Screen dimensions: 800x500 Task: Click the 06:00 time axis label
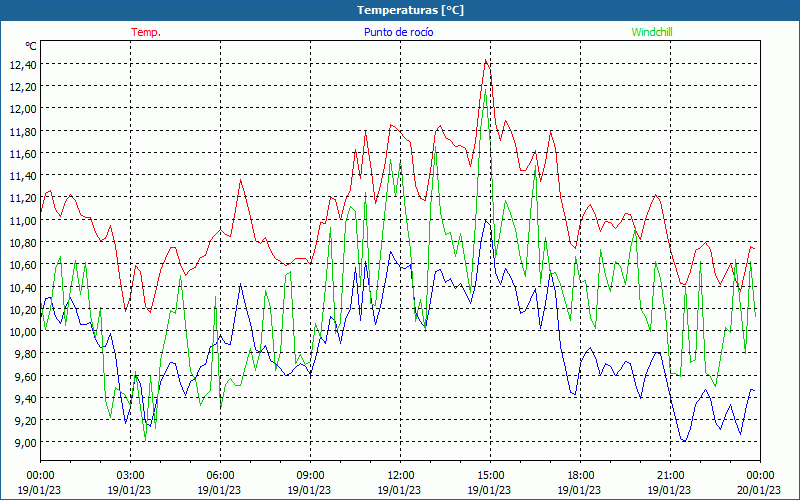coord(220,476)
